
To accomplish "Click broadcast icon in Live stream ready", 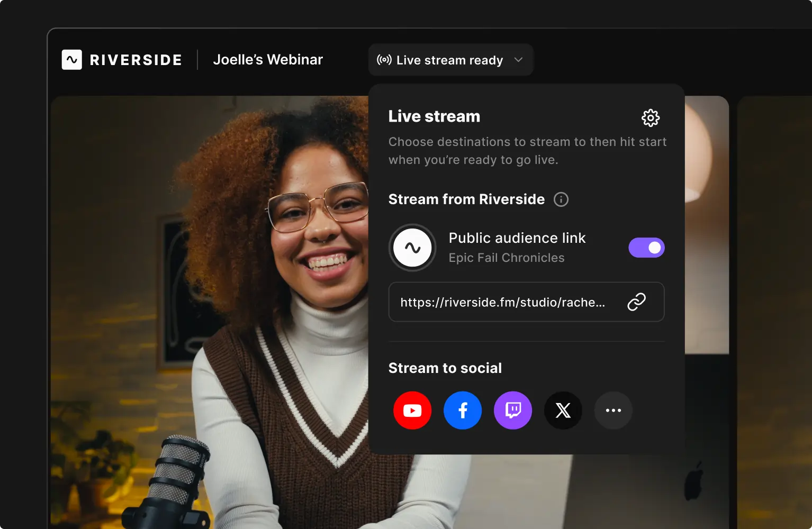I will (x=384, y=60).
